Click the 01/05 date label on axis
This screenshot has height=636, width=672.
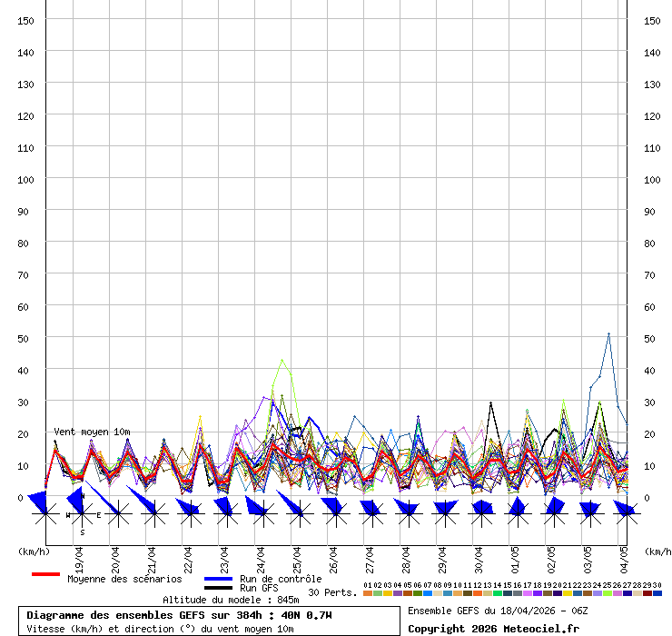click(515, 556)
